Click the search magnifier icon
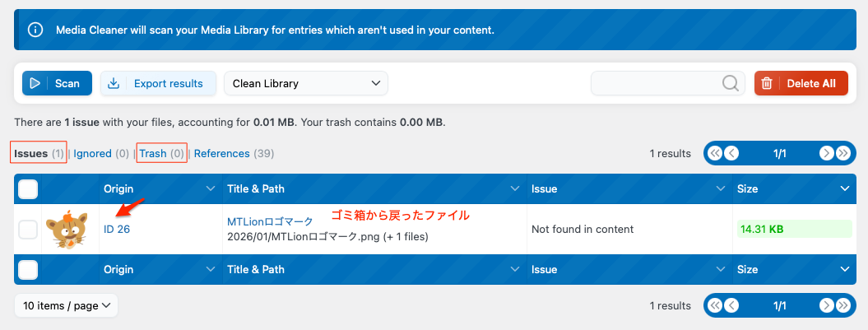Image resolution: width=868 pixels, height=330 pixels. point(730,83)
